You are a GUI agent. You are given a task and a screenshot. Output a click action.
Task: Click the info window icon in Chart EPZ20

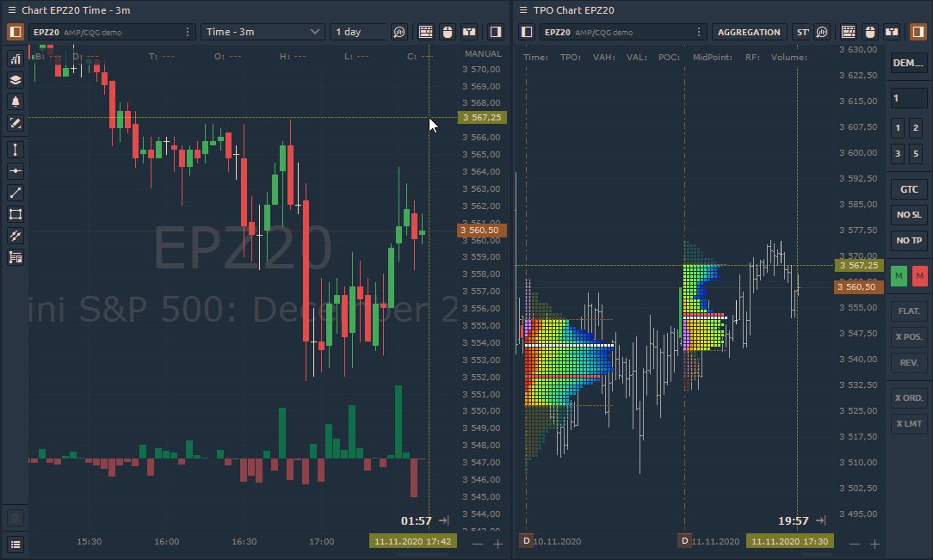tap(469, 32)
